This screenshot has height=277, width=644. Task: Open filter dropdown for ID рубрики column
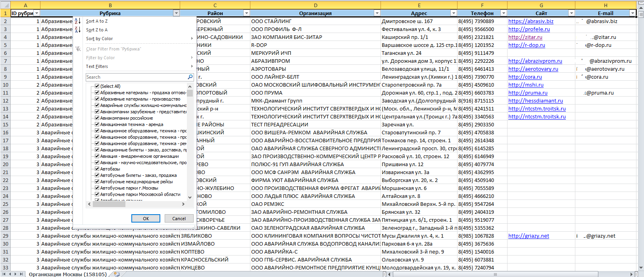pos(37,13)
